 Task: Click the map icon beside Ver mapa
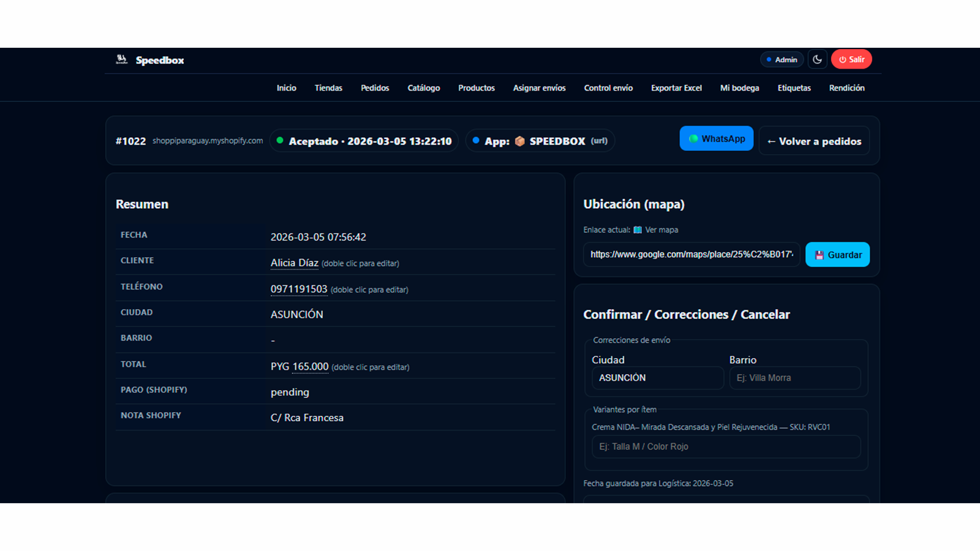(638, 230)
